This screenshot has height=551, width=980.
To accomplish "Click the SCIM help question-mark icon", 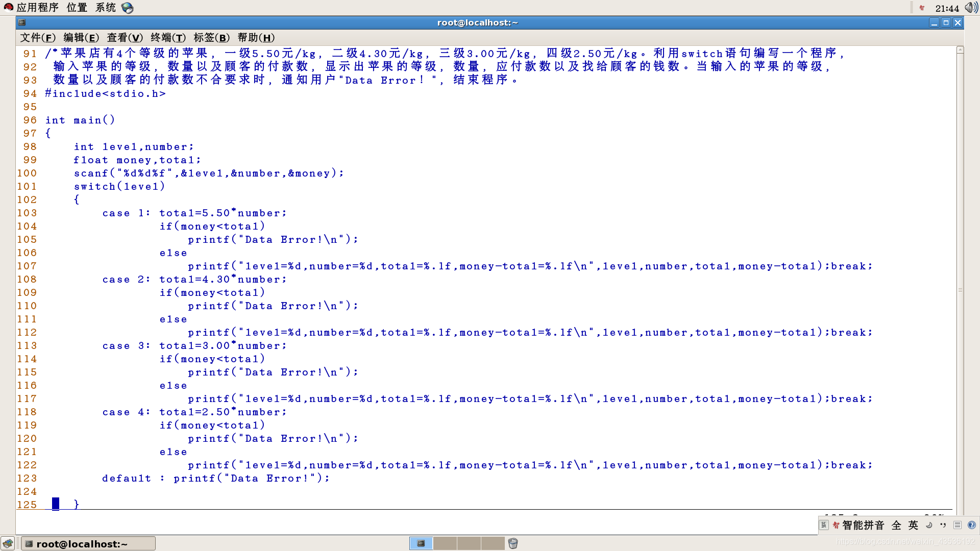I will tap(971, 525).
